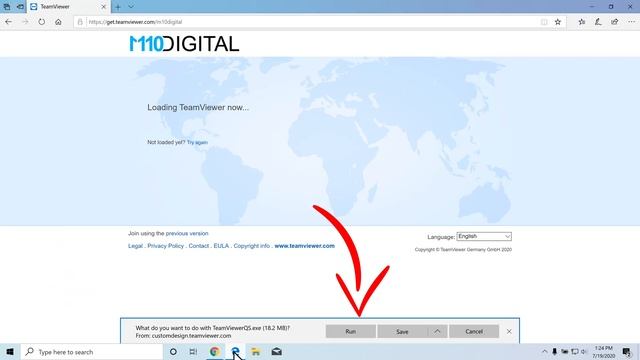The height and width of the screenshot is (360, 640).
Task: Close the TeamViewer tab
Action: pyautogui.click(x=103, y=7)
